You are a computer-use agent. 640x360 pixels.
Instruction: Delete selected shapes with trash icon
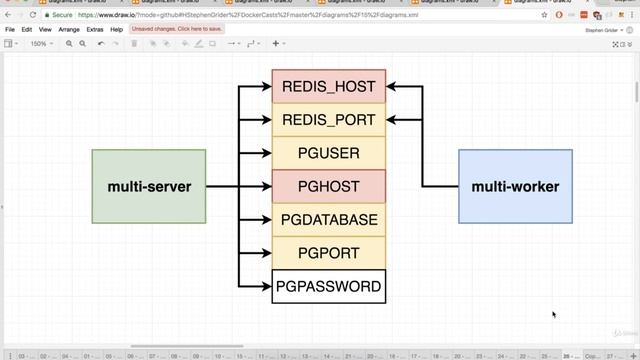tap(134, 43)
